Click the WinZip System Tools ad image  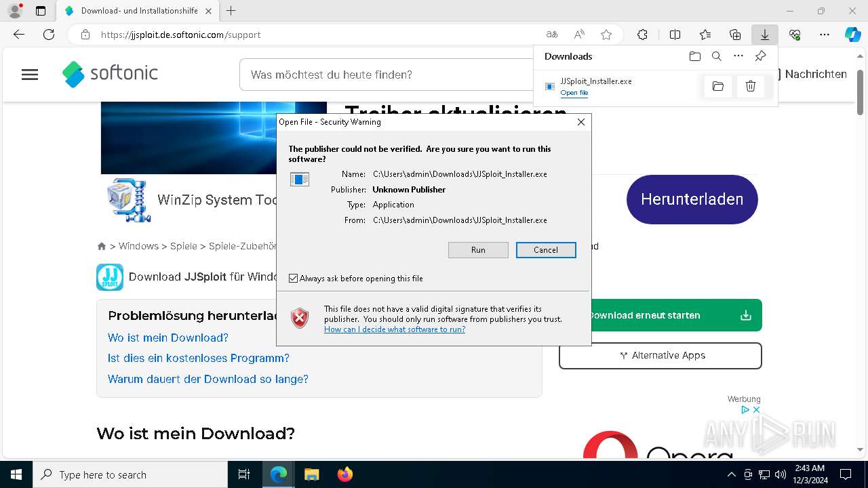tap(129, 200)
